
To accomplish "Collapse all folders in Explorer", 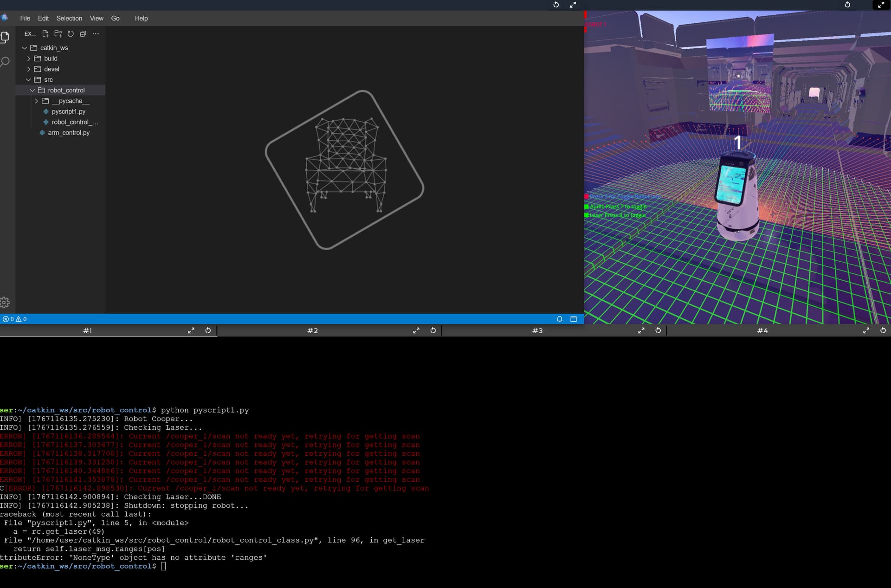I will pyautogui.click(x=83, y=34).
